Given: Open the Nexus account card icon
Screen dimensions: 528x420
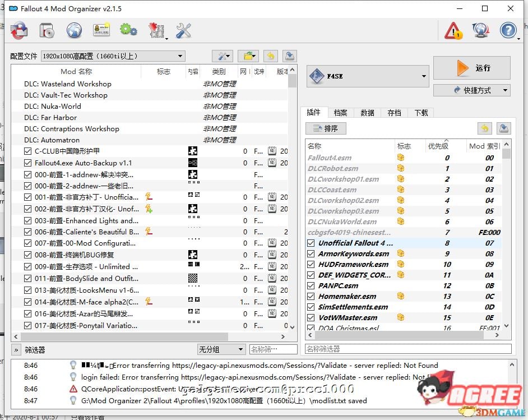Looking at the screenshot, I should coord(101,31).
